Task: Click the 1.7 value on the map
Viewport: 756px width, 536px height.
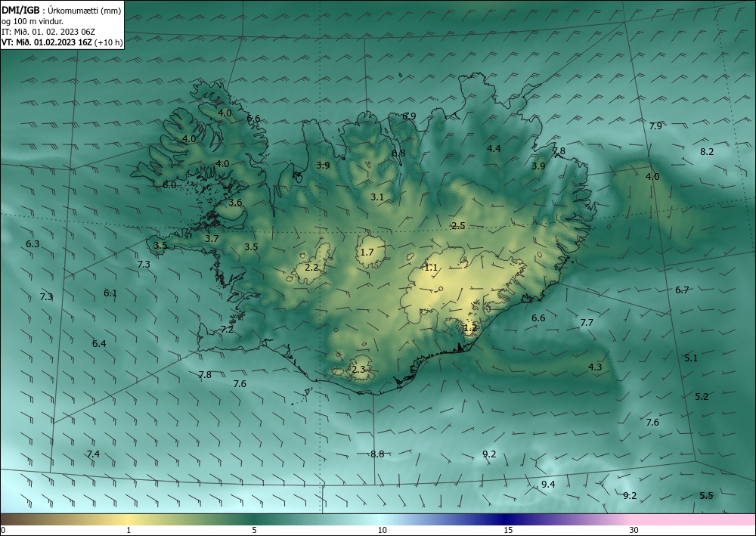Action: [x=367, y=252]
